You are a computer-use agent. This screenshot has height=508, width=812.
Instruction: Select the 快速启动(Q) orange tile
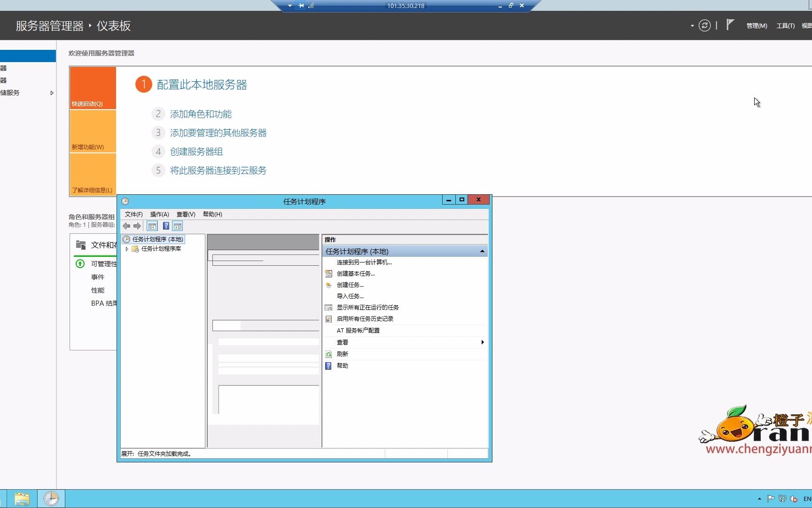pos(93,88)
